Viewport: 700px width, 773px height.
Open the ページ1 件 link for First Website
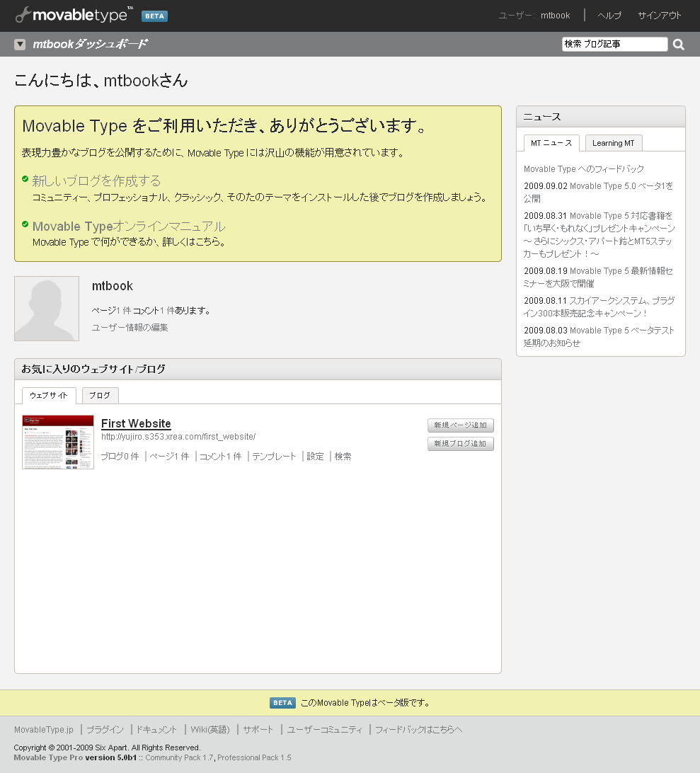pyautogui.click(x=169, y=457)
